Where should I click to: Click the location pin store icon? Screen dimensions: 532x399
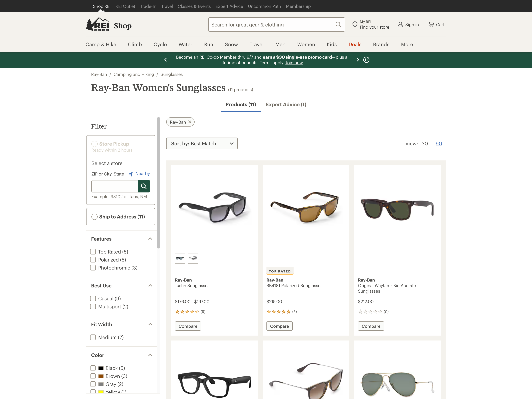pos(355,24)
